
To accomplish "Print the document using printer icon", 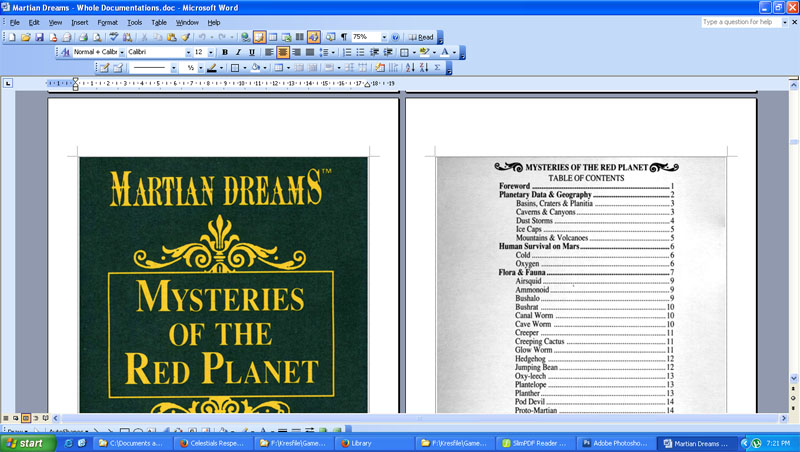I will (x=83, y=37).
